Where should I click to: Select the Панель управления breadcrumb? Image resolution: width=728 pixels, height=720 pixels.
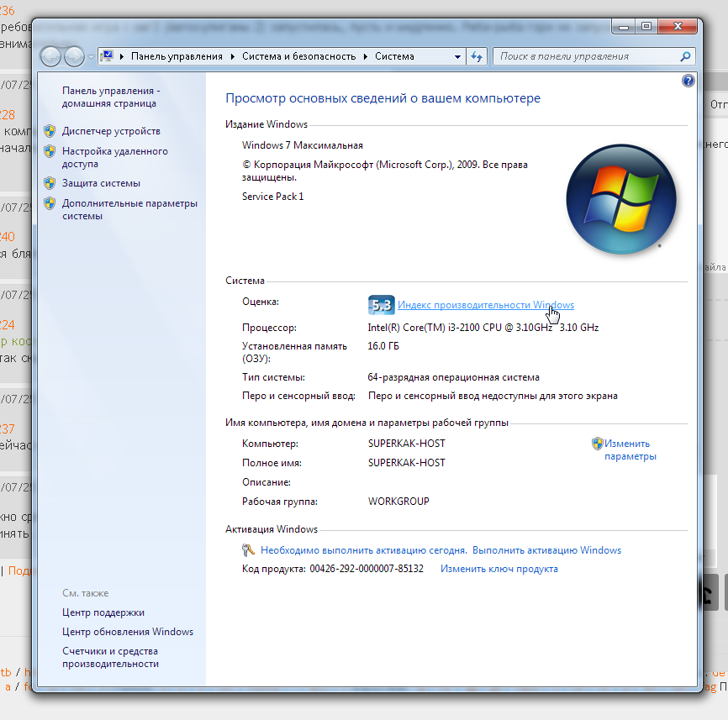coord(177,56)
